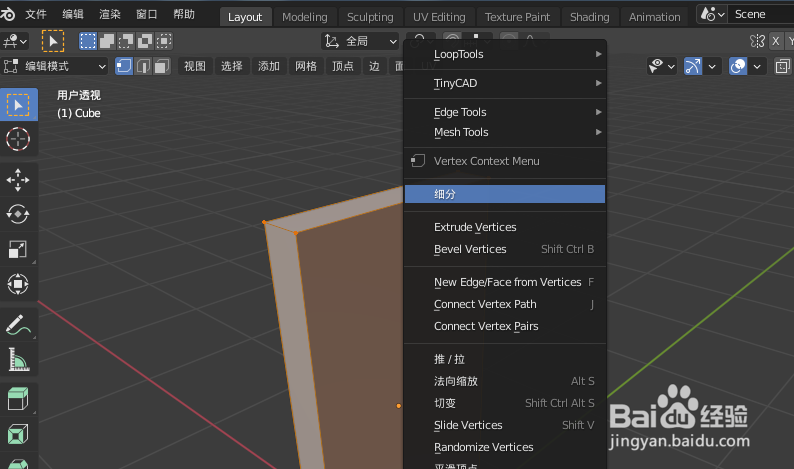Open the 编辑 menu
Viewport: 794px width, 469px height.
click(73, 14)
